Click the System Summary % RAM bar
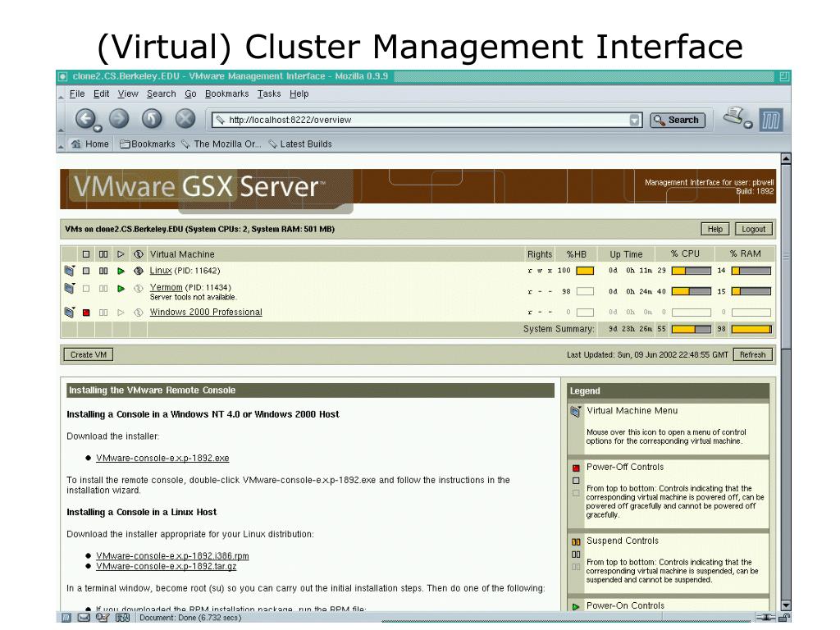Image resolution: width=840 pixels, height=630 pixels. (x=751, y=329)
